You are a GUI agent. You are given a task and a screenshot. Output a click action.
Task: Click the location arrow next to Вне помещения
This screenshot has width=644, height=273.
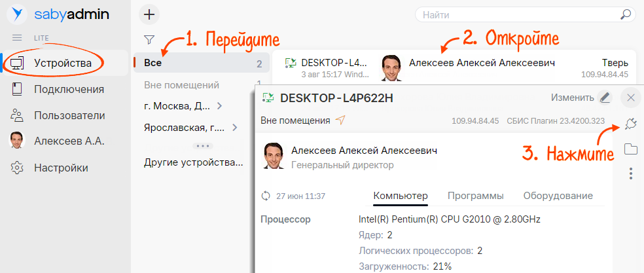[x=340, y=120]
